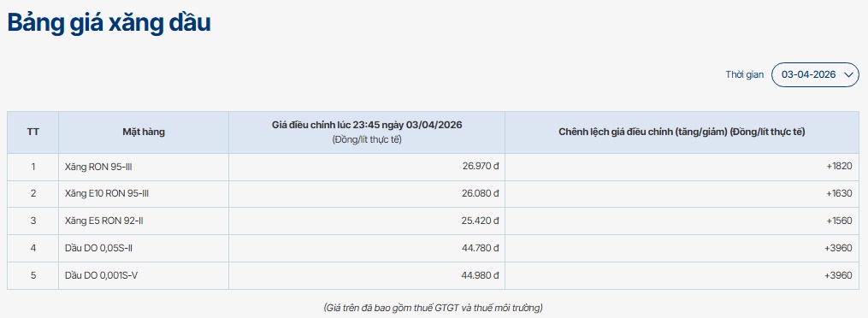
Task: Click the chevron arrow in date selector
Action: pyautogui.click(x=848, y=75)
